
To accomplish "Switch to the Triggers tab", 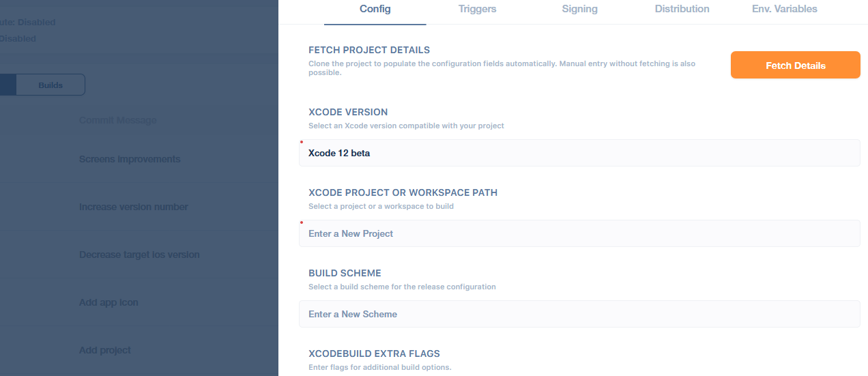I will (478, 9).
